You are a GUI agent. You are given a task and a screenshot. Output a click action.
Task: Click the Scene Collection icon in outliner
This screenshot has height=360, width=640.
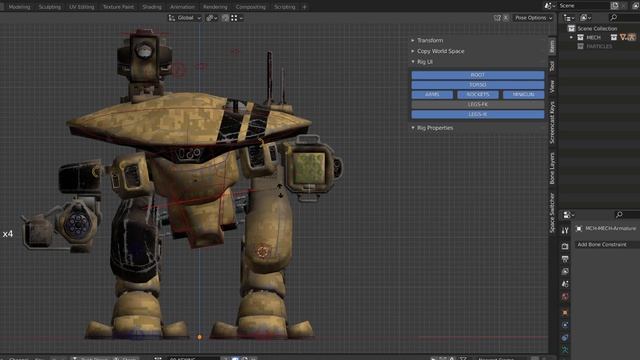click(571, 28)
